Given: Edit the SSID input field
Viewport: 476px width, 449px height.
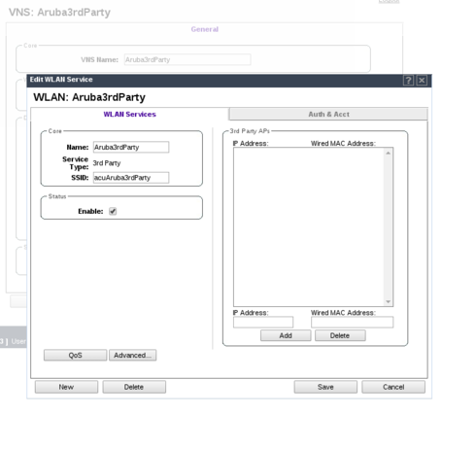Looking at the screenshot, I should 131,178.
